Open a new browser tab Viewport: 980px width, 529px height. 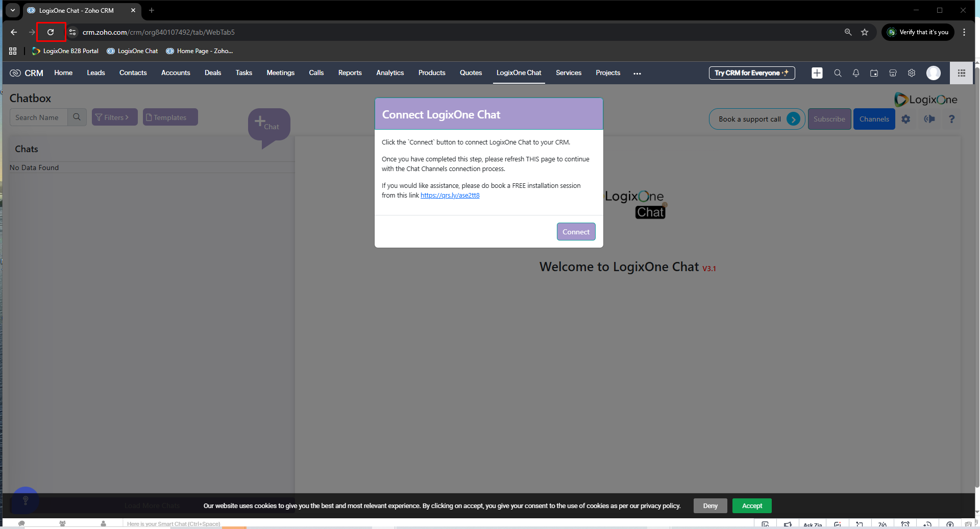(152, 10)
